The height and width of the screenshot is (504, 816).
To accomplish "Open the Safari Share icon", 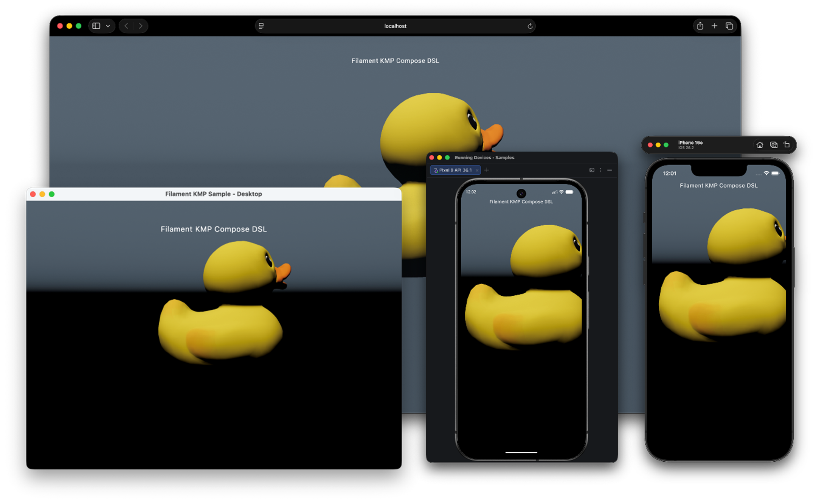I will [x=700, y=26].
